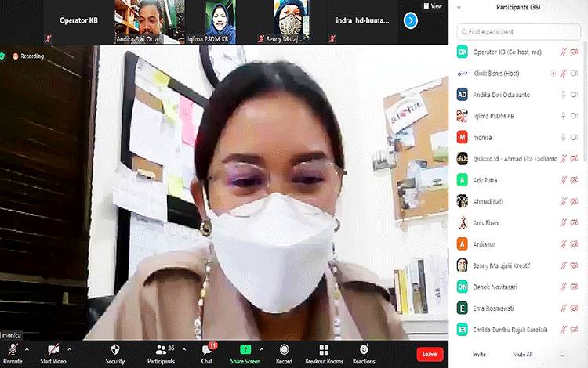Start recording with the Record icon
This screenshot has height=368, width=588.
coord(284,350)
